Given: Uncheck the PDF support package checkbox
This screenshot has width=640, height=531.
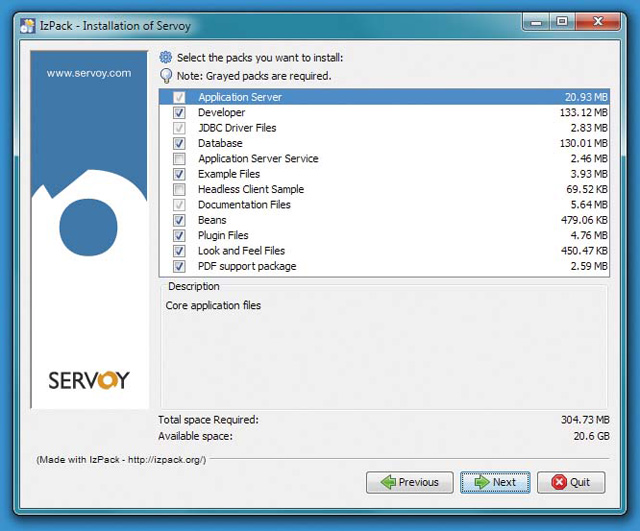Looking at the screenshot, I should point(179,266).
